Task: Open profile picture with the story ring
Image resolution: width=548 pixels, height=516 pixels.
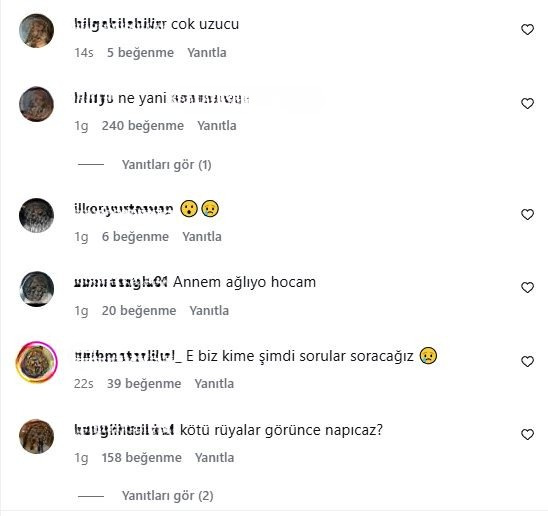Action: 37,362
